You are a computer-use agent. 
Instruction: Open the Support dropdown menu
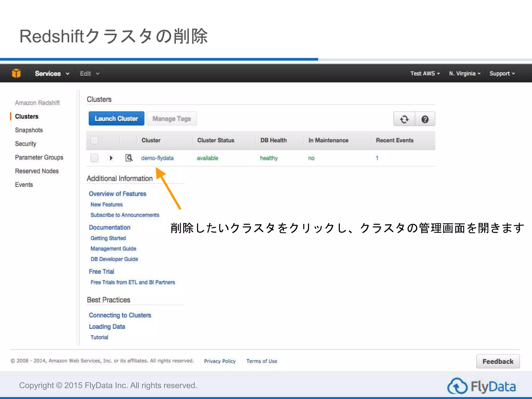coord(502,74)
